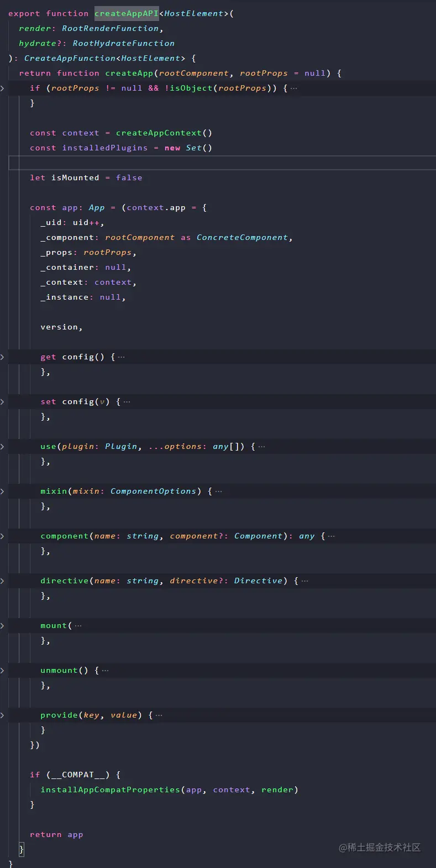Click the highlighted createAppAPI function name
The image size is (436, 868).
pos(127,13)
